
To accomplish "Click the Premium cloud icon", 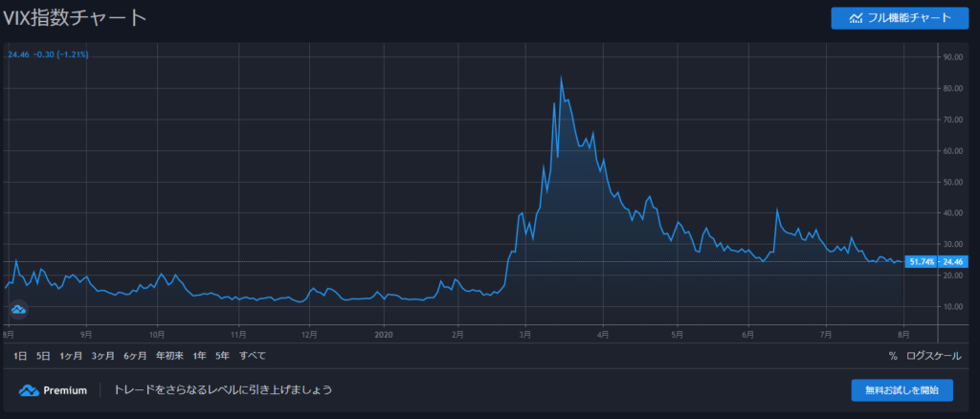I will (29, 390).
